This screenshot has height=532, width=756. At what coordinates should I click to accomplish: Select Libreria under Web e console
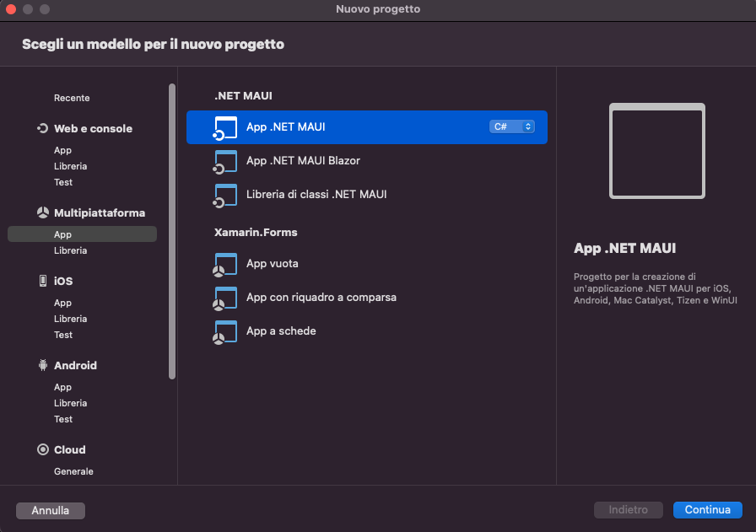coord(70,166)
